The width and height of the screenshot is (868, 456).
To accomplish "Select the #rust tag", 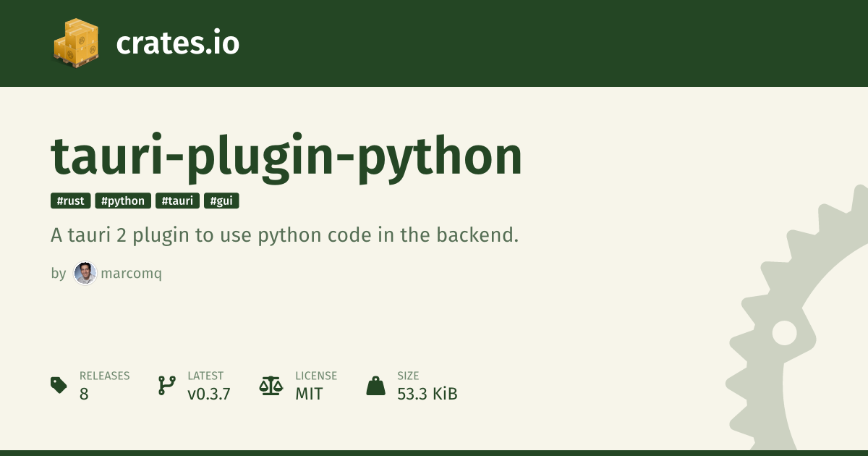I will coord(71,201).
